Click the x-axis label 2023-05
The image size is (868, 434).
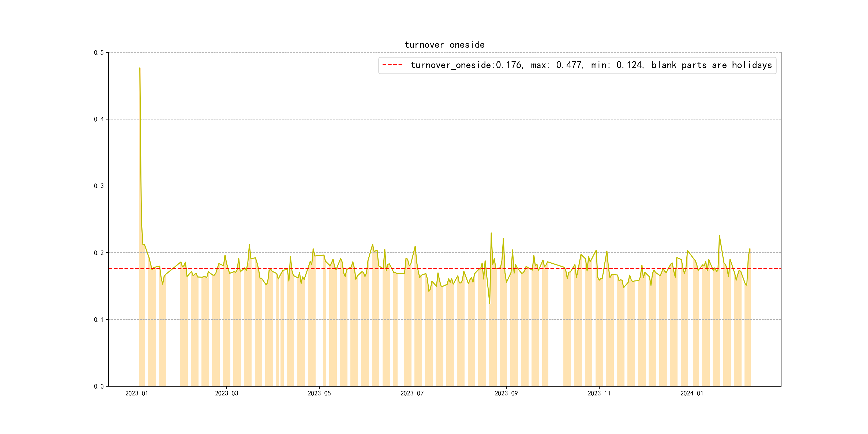pyautogui.click(x=319, y=393)
